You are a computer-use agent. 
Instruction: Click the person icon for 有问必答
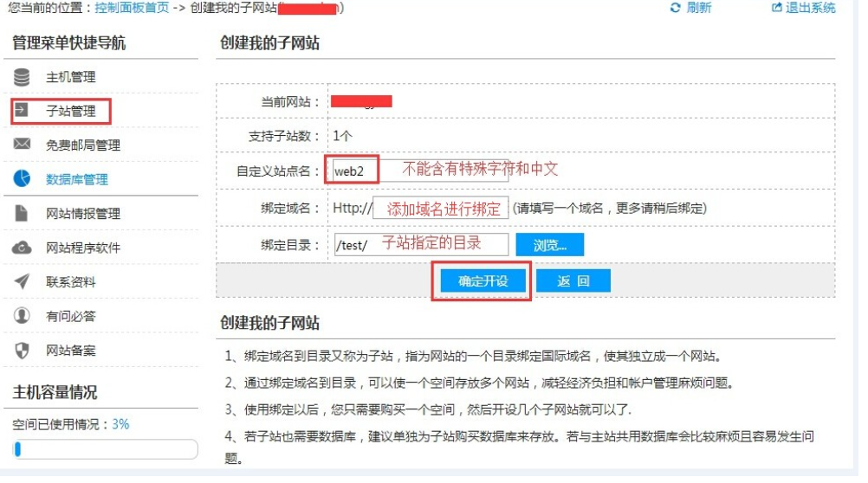[x=22, y=315]
